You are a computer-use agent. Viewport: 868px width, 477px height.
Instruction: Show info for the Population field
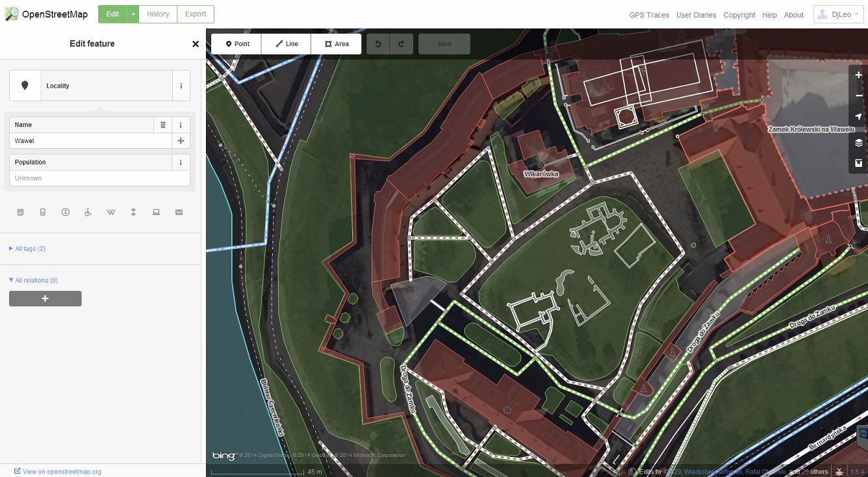181,162
